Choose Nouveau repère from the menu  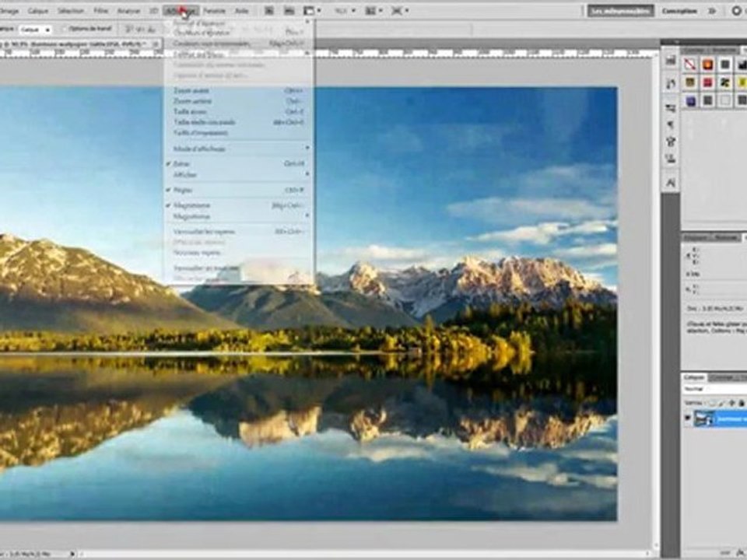pyautogui.click(x=238, y=252)
